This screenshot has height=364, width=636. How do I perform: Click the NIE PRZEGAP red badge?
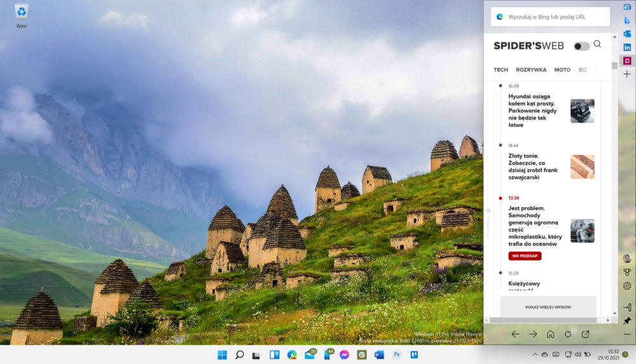[x=525, y=256]
